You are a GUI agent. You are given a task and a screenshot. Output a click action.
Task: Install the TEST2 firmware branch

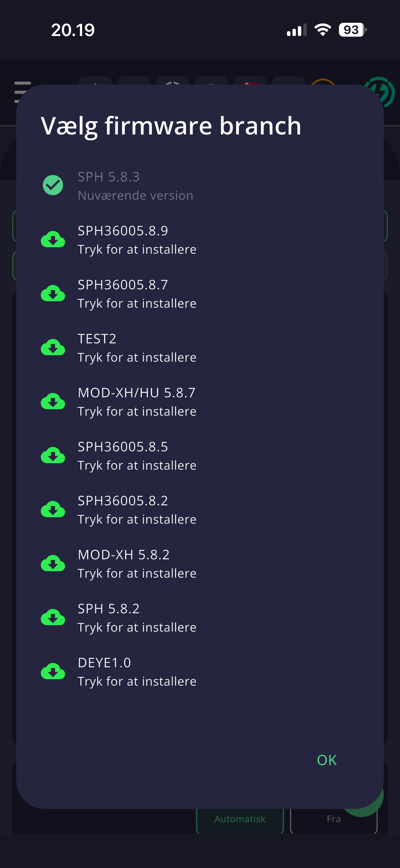tap(200, 348)
